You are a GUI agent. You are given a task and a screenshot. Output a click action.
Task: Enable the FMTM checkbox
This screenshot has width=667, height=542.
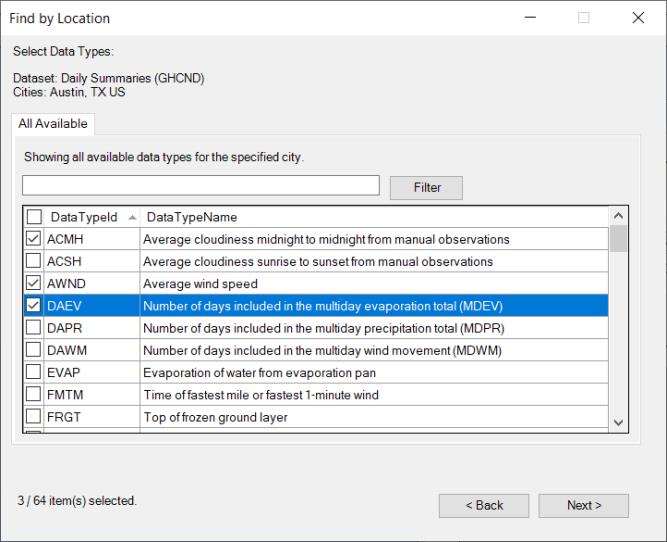coord(34,394)
